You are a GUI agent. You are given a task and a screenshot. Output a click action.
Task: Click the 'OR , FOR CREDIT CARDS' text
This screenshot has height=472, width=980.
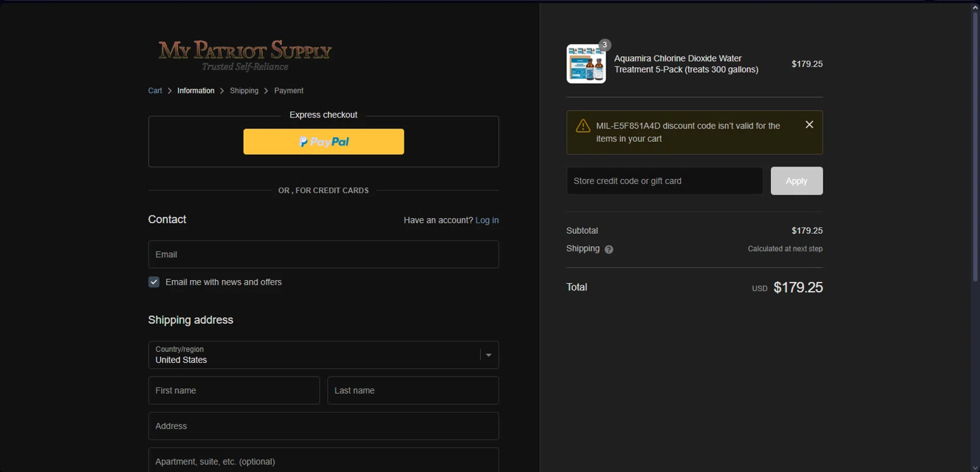tap(323, 191)
